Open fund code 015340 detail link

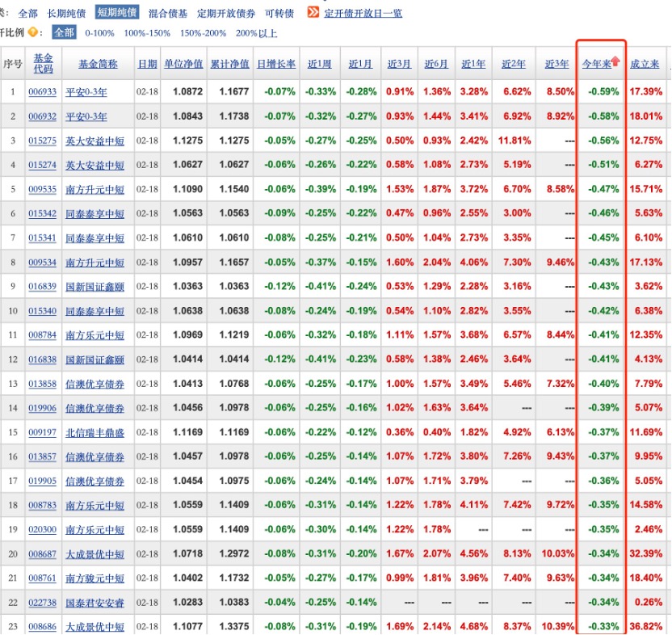pos(42,311)
